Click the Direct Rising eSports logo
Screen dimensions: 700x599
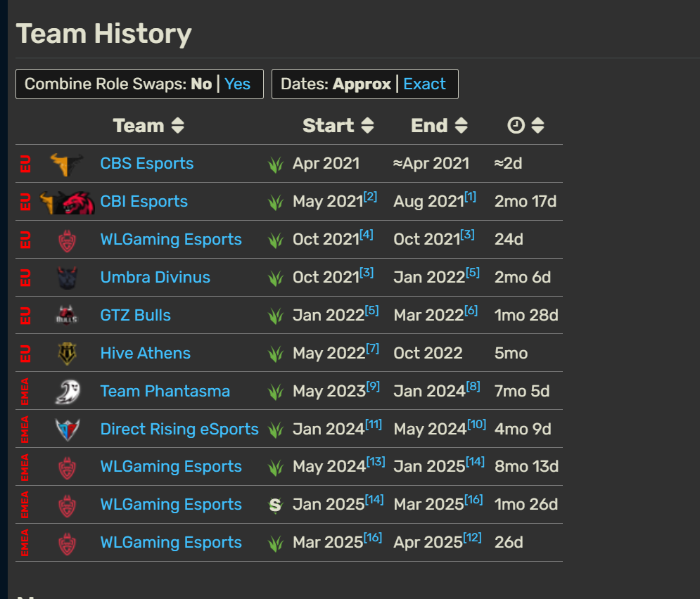click(x=68, y=430)
